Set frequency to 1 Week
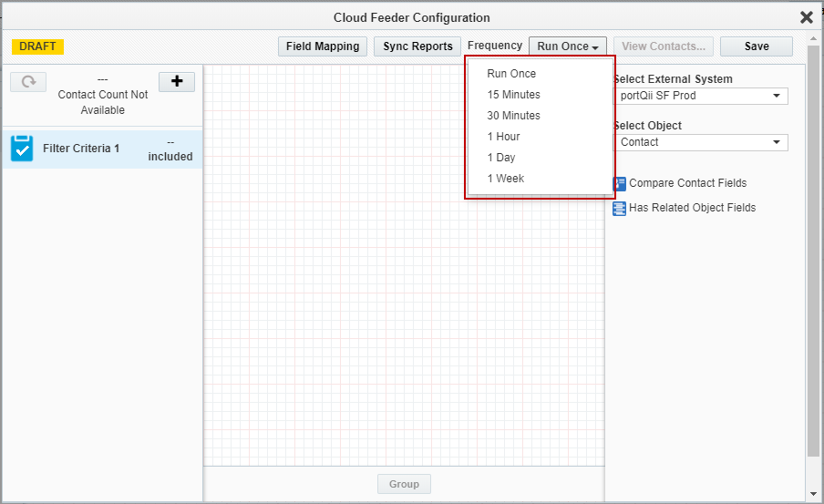The width and height of the screenshot is (824, 504). coord(505,179)
